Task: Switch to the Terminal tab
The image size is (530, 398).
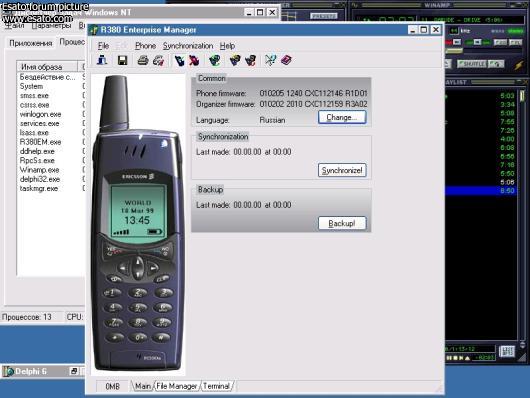Action: (216, 386)
